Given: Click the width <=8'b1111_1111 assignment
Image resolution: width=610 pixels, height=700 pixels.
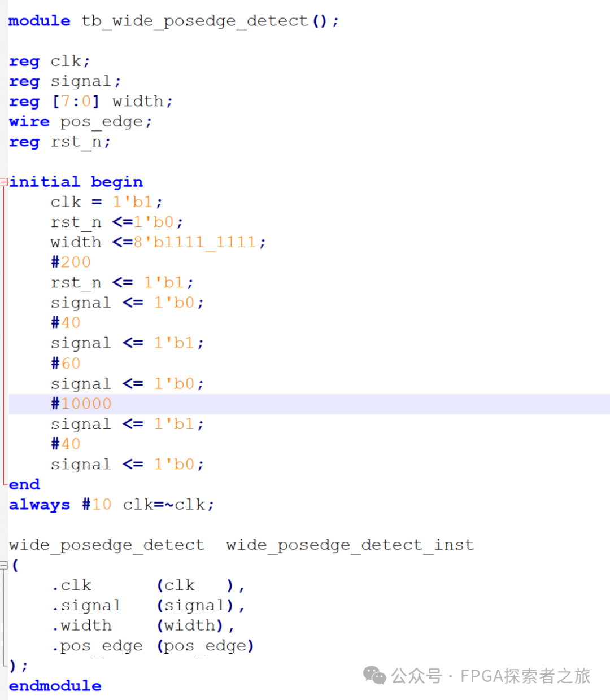Looking at the screenshot, I should 158,243.
